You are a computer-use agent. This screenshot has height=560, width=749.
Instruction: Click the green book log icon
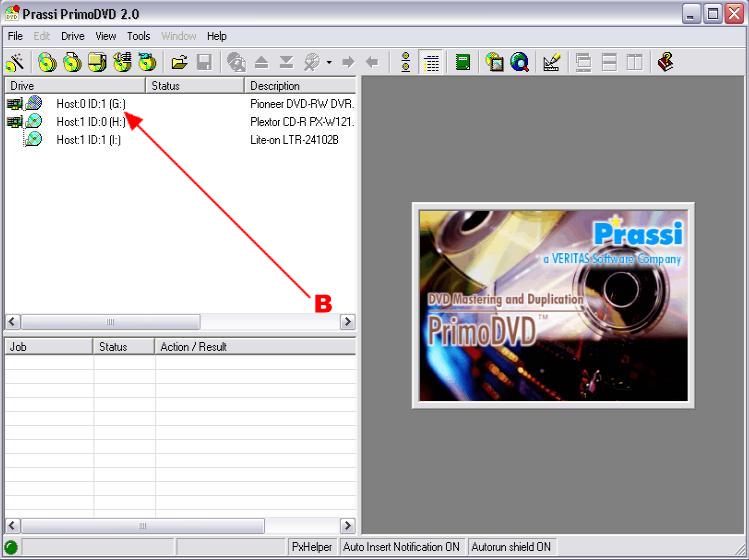click(462, 62)
